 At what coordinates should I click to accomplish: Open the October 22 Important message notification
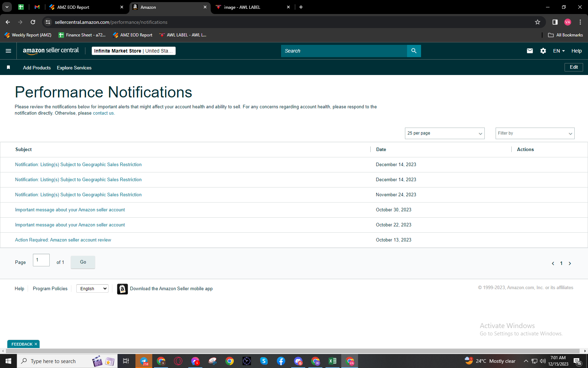(x=70, y=225)
